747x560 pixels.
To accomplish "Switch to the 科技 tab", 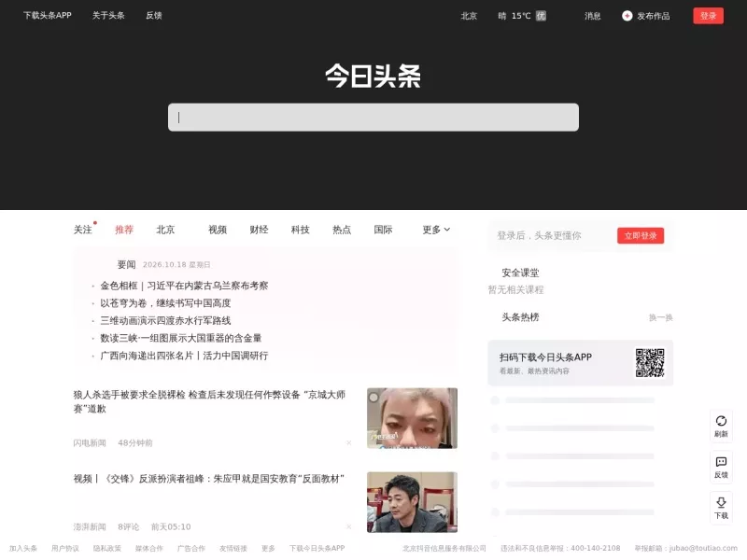I will click(301, 230).
